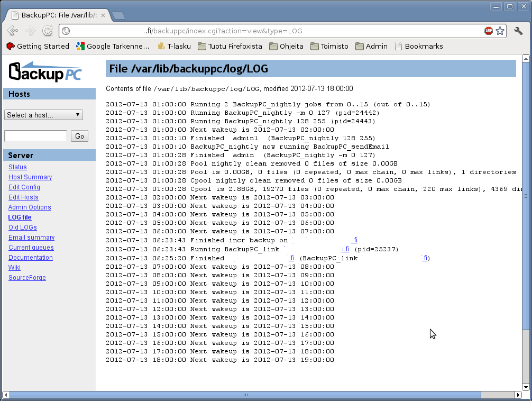532x401 pixels.
Task: Open the Tuotu Firefoxista bookmark folder
Action: [230, 46]
